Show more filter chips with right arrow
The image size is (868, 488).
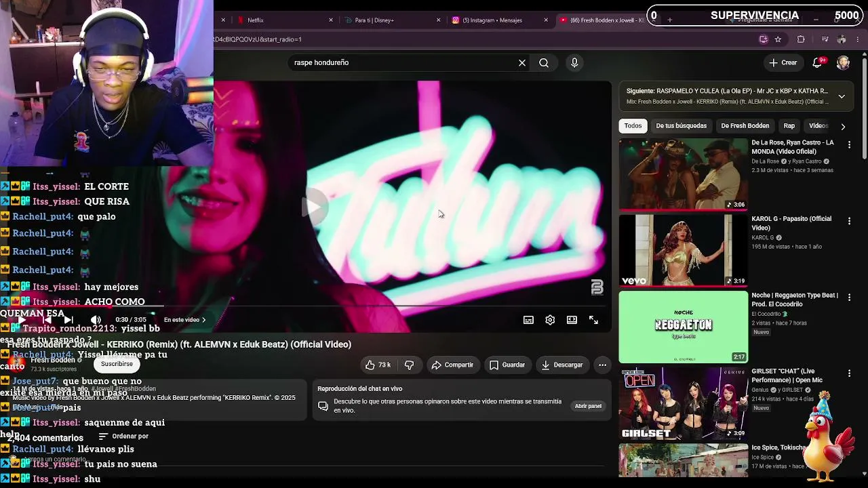(x=843, y=126)
